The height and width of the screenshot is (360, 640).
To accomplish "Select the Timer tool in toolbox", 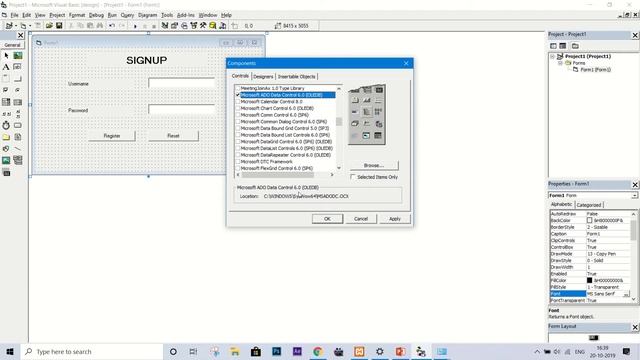I will coord(6,125).
